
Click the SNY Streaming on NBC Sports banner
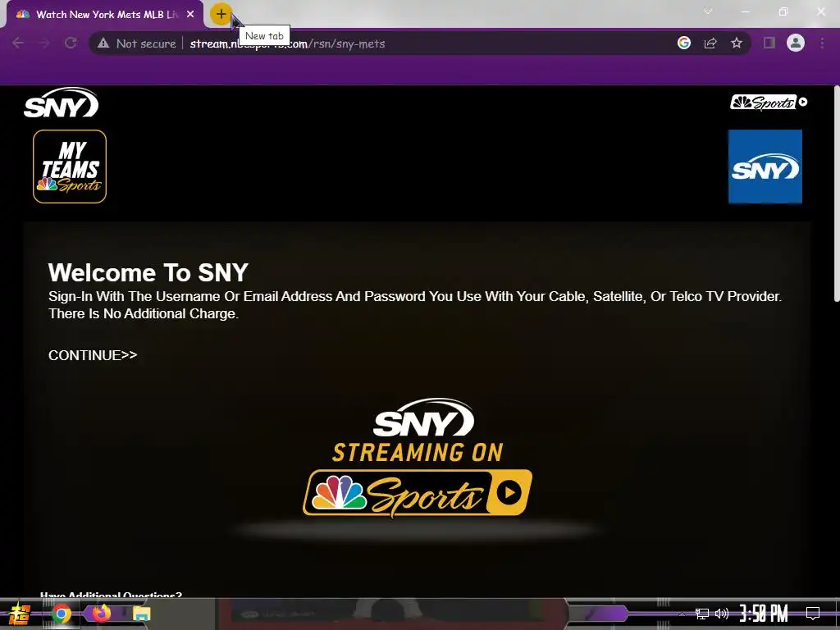[x=418, y=458]
